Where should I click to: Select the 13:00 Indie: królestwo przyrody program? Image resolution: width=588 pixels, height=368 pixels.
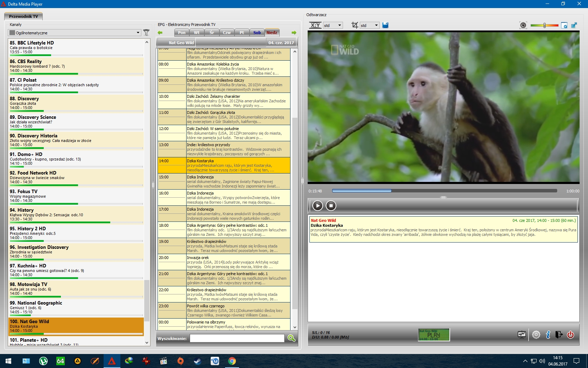[224, 149]
